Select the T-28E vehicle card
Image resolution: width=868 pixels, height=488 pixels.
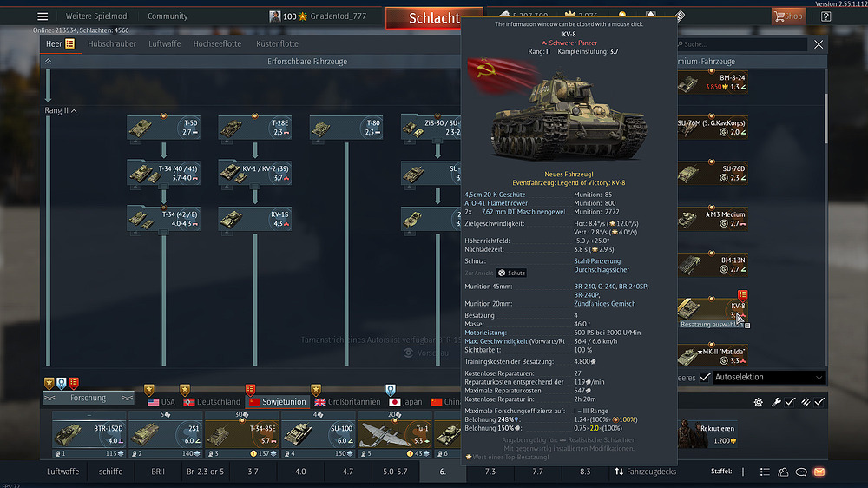pos(254,128)
